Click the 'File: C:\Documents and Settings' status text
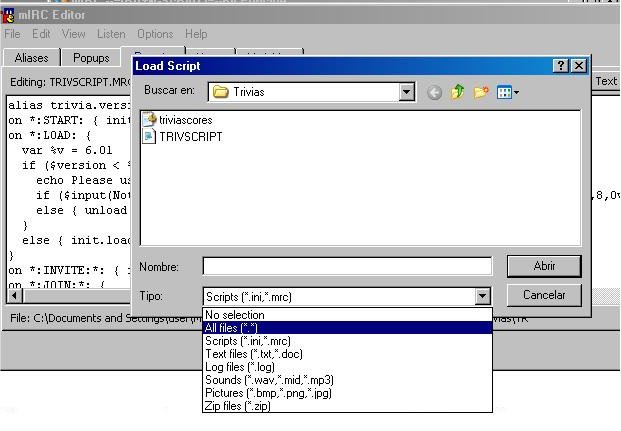The height and width of the screenshot is (431, 621). pos(107,318)
